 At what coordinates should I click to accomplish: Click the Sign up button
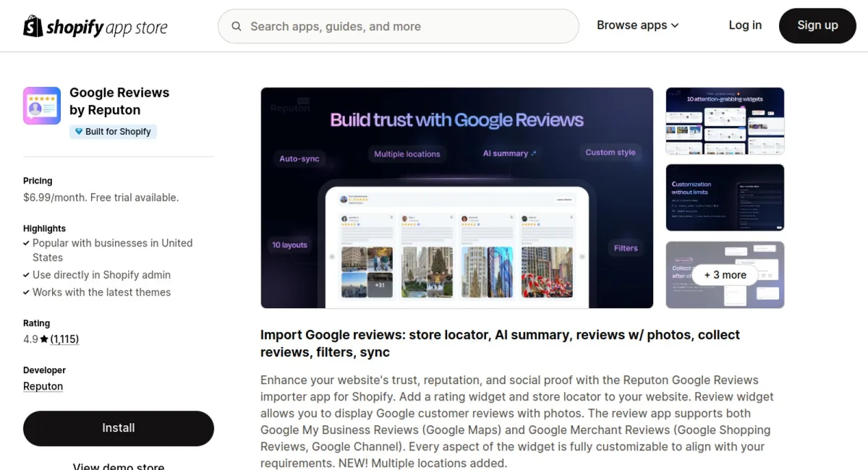point(817,25)
